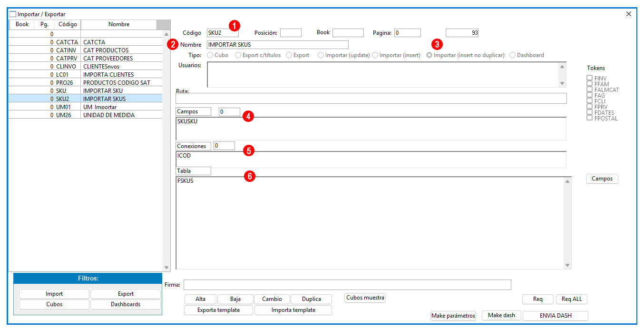Click the Nombre field with IMPORTAR SKUS

(278, 45)
